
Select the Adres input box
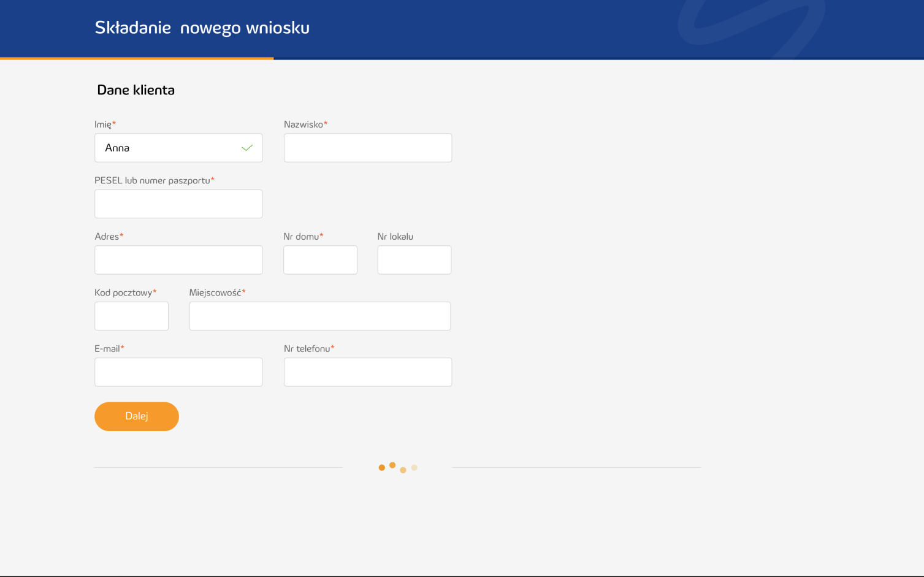(x=178, y=260)
